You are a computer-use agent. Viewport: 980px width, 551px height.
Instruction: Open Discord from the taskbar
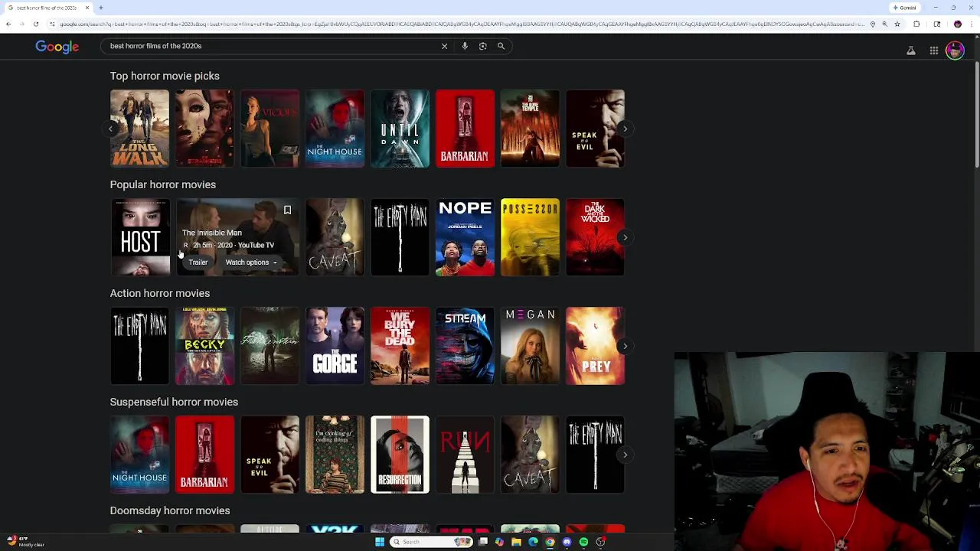567,542
